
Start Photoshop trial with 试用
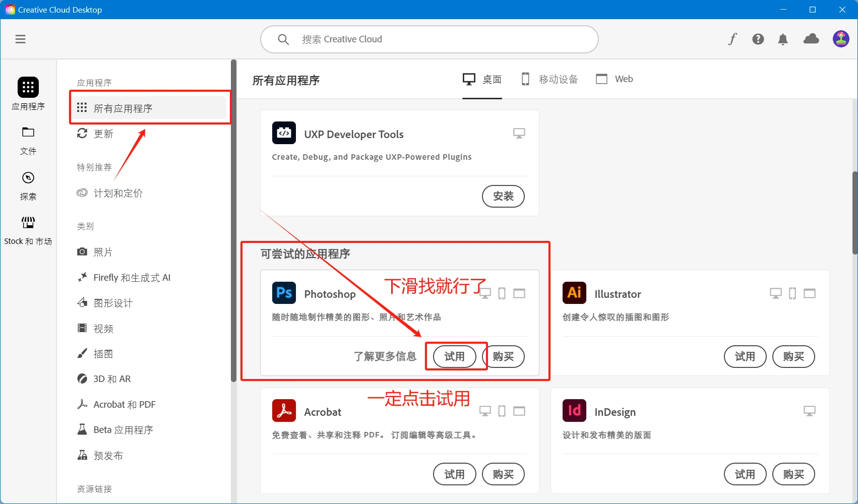pyautogui.click(x=455, y=356)
